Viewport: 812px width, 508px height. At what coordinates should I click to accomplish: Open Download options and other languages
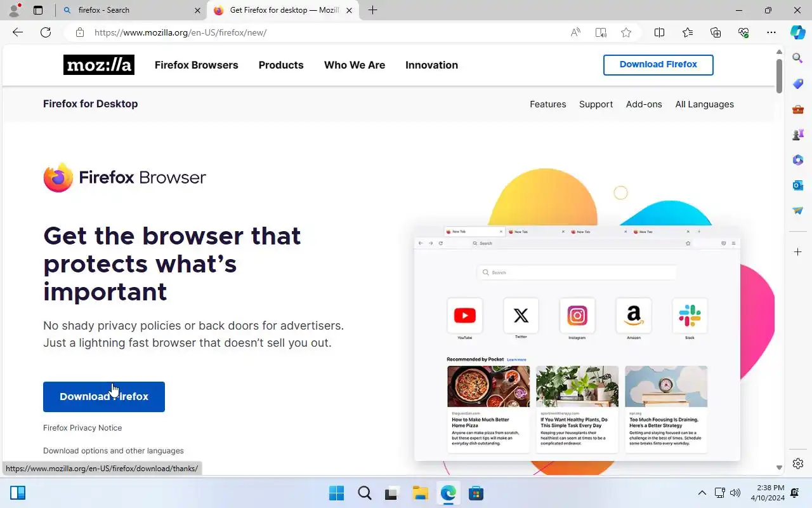[x=114, y=451]
